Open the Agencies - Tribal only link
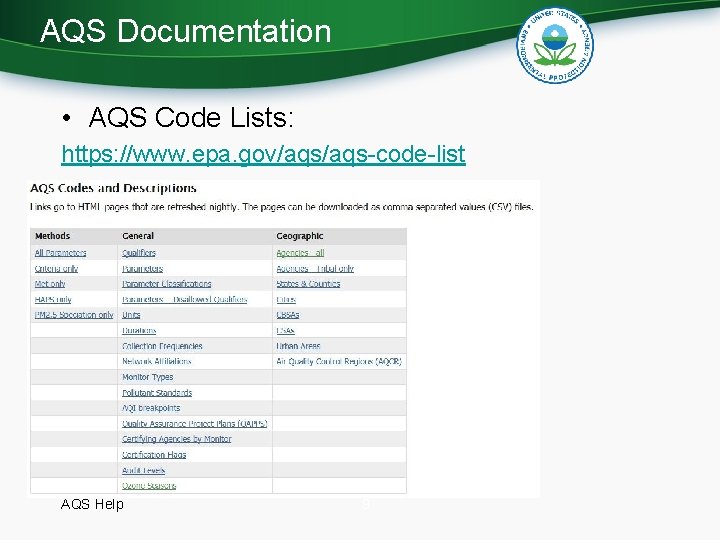Screen dimensions: 720x540 pos(315,269)
